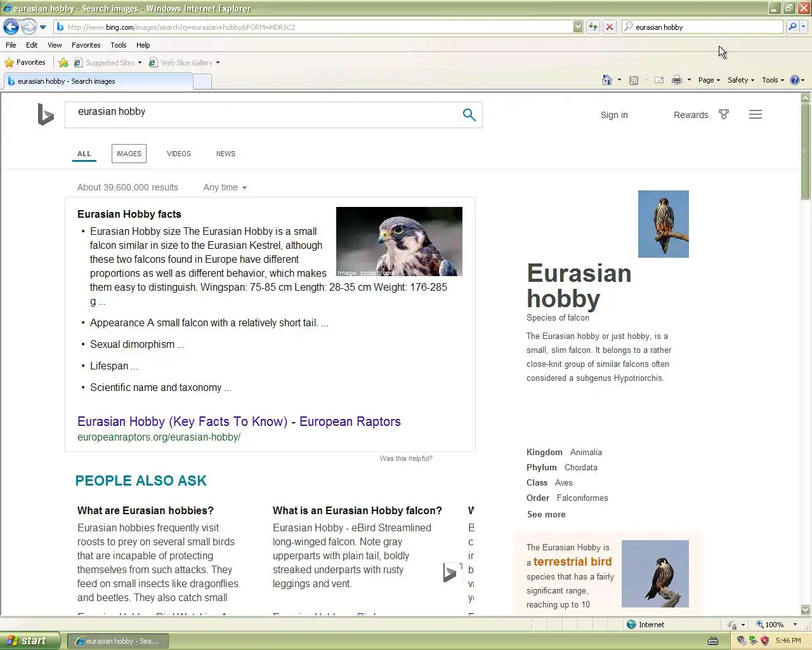This screenshot has height=650, width=812.
Task: Open 'What are Eurasian hobbies?' question
Action: 145,510
